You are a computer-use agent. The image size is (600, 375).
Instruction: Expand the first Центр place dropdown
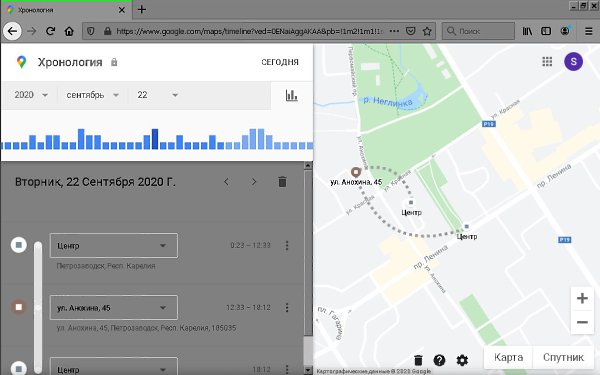pos(114,245)
